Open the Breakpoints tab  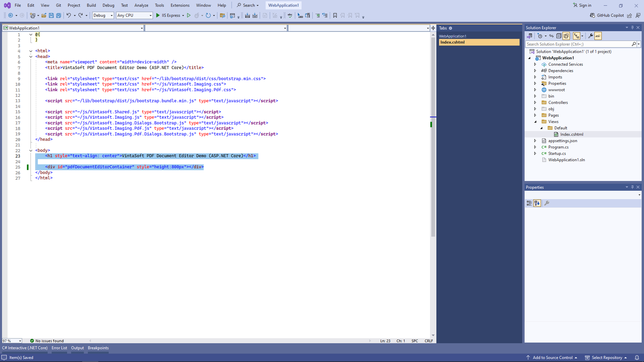[98, 348]
